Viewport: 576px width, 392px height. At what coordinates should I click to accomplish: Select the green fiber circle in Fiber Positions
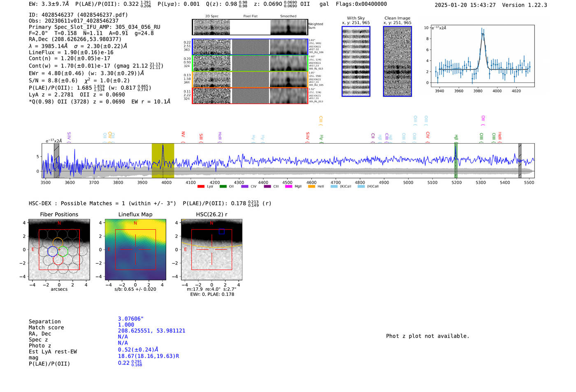[x=63, y=251]
